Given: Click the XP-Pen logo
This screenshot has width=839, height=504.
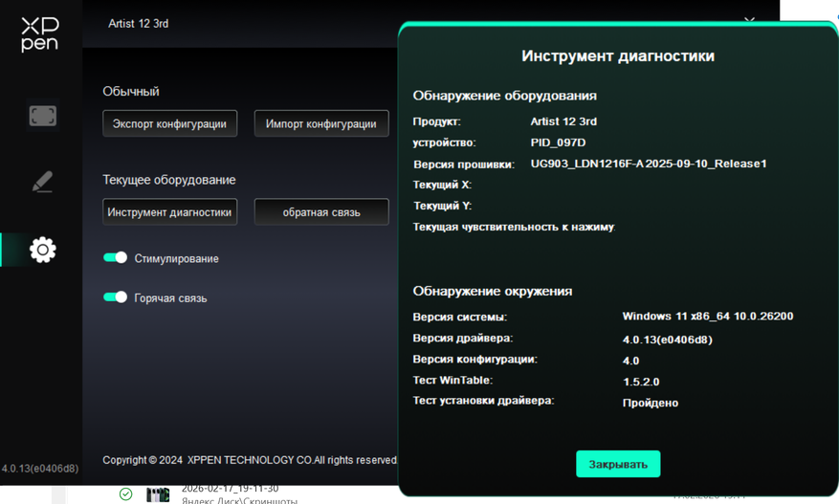Looking at the screenshot, I should (40, 34).
